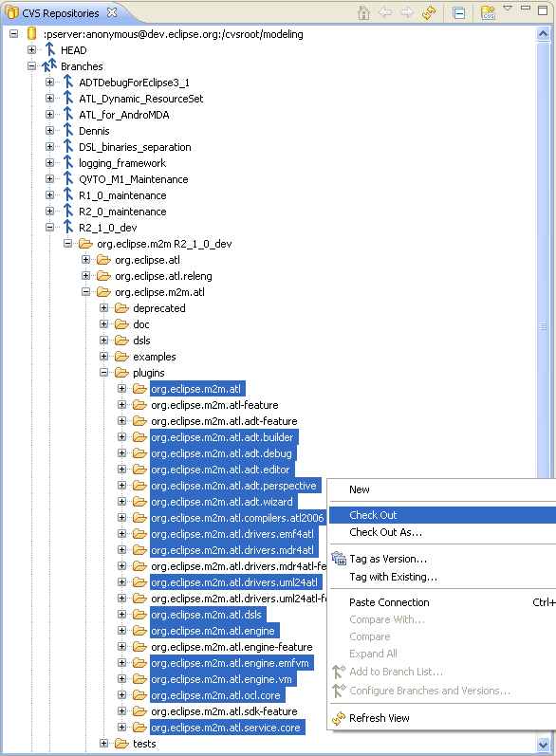
Task: Select the org.eclipse.m2m.atl-feature folder
Action: pyautogui.click(x=214, y=405)
